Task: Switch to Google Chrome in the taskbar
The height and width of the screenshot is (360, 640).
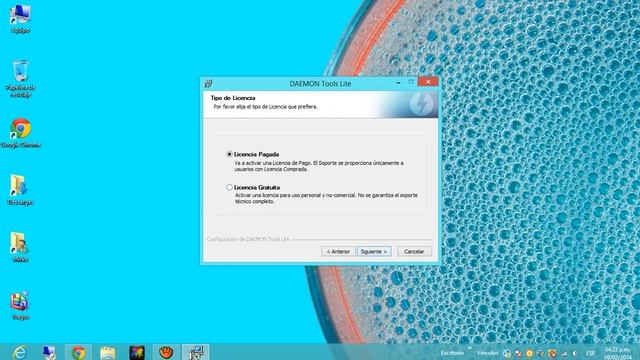Action: 78,352
